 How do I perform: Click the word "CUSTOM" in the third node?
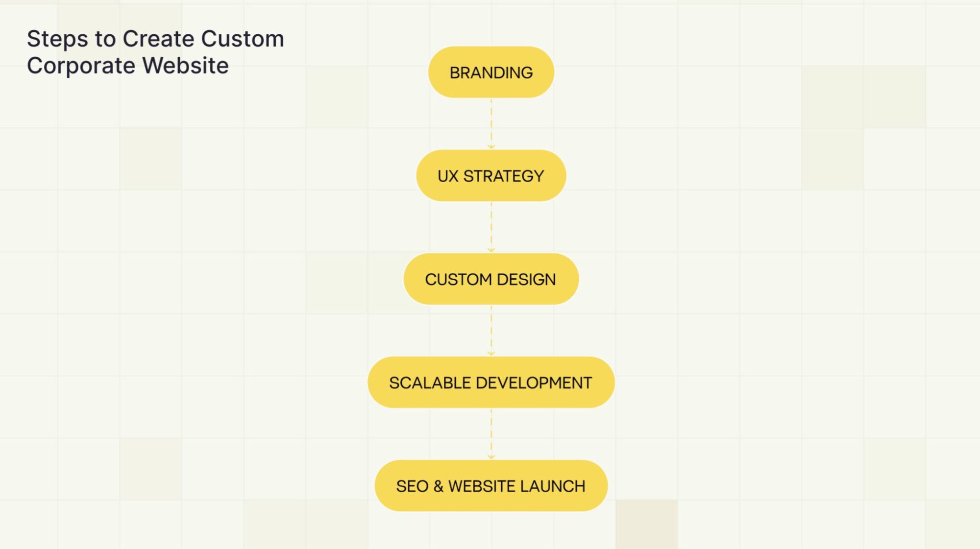pyautogui.click(x=458, y=280)
